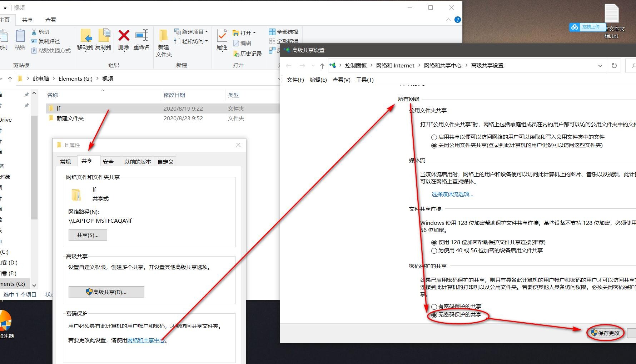Click the Copy to (复制到) icon
The width and height of the screenshot is (636, 364).
(x=103, y=36)
